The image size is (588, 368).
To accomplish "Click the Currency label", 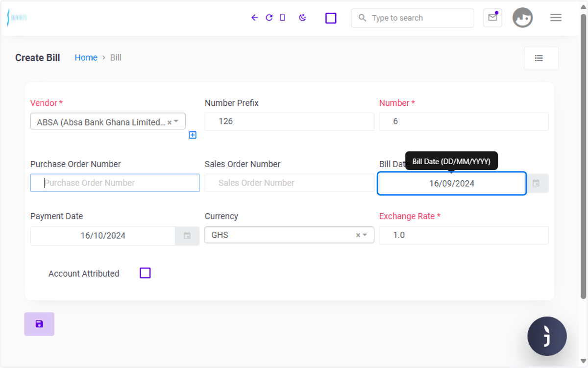I will 221,216.
